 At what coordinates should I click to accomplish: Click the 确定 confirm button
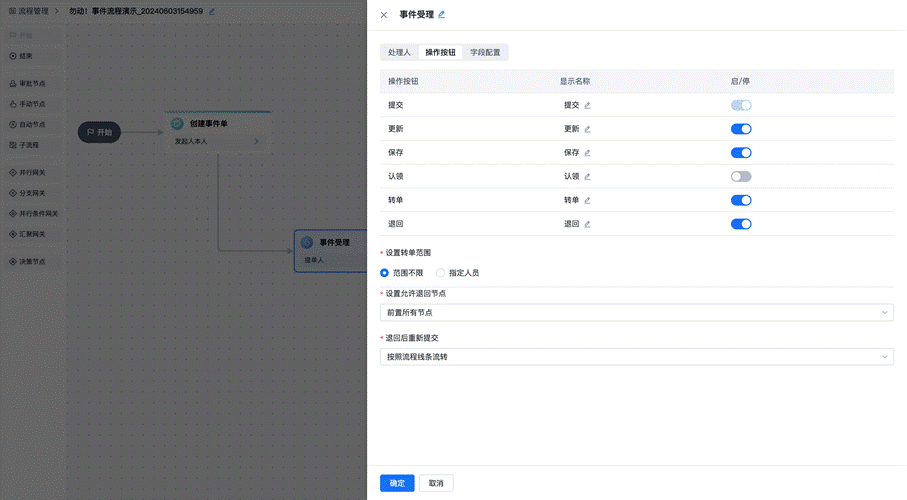tap(397, 483)
